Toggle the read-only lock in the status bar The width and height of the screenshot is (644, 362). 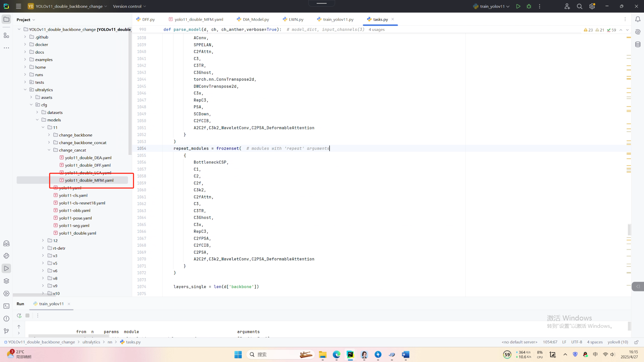(636, 342)
